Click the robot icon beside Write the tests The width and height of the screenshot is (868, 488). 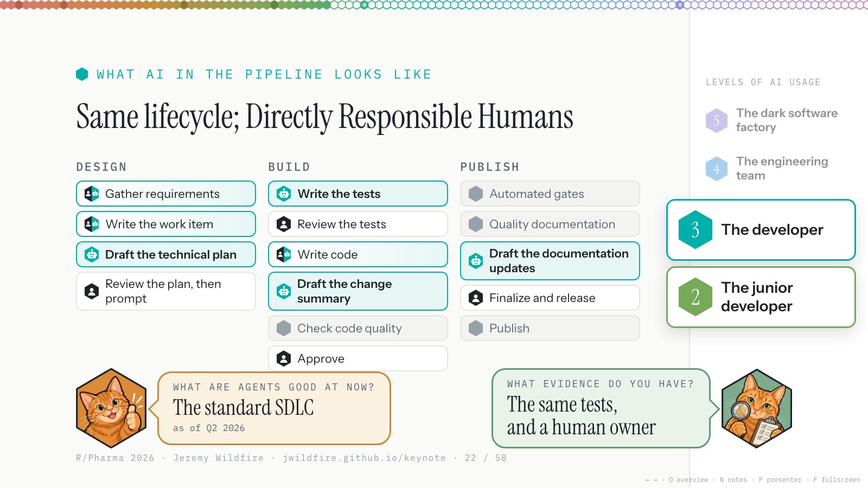coord(284,194)
